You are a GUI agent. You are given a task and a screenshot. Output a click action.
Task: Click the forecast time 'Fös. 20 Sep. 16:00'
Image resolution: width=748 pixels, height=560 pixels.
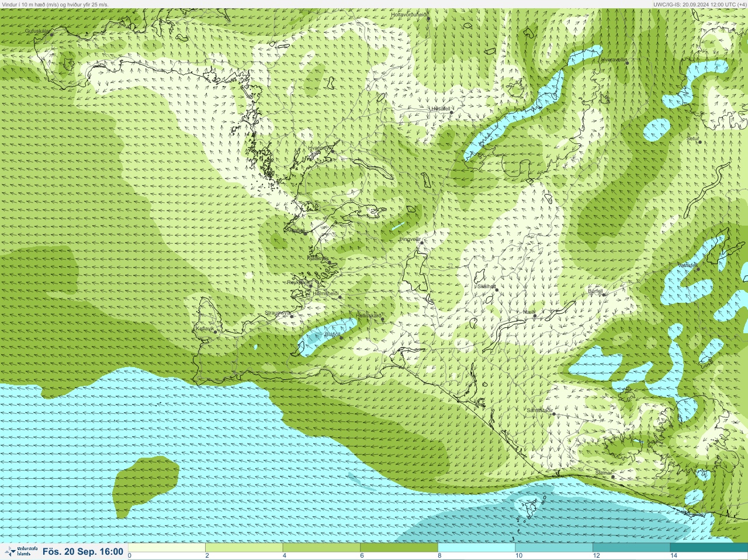tap(83, 551)
